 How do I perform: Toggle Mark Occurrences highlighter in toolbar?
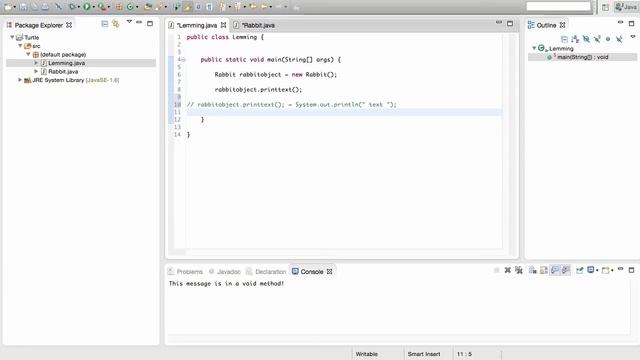[187, 7]
